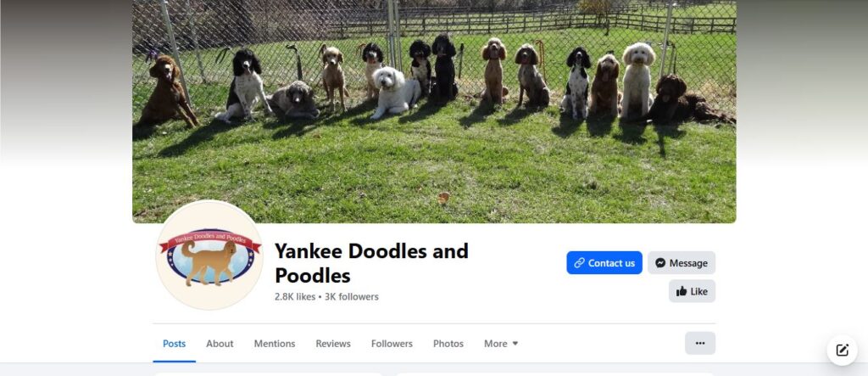The width and height of the screenshot is (868, 376).
Task: Open the 3K followers link
Action: tap(352, 297)
